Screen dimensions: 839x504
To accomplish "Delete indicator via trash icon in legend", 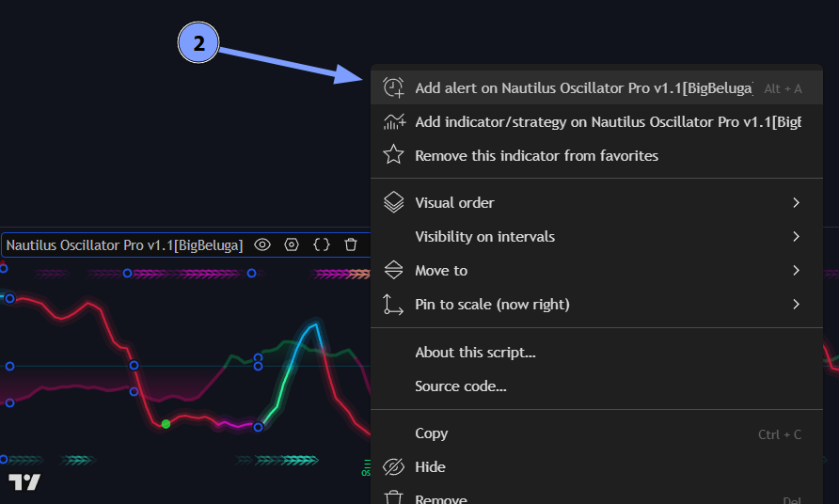I will 351,245.
